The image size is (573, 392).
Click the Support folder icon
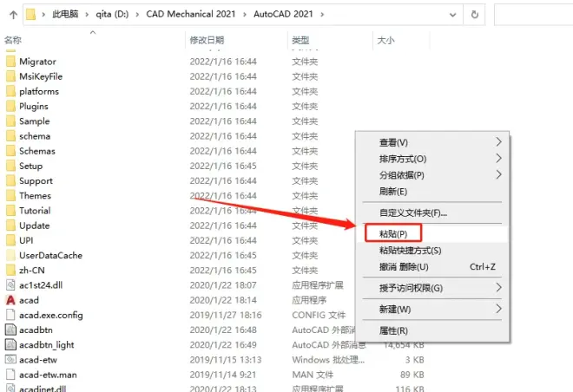point(11,180)
